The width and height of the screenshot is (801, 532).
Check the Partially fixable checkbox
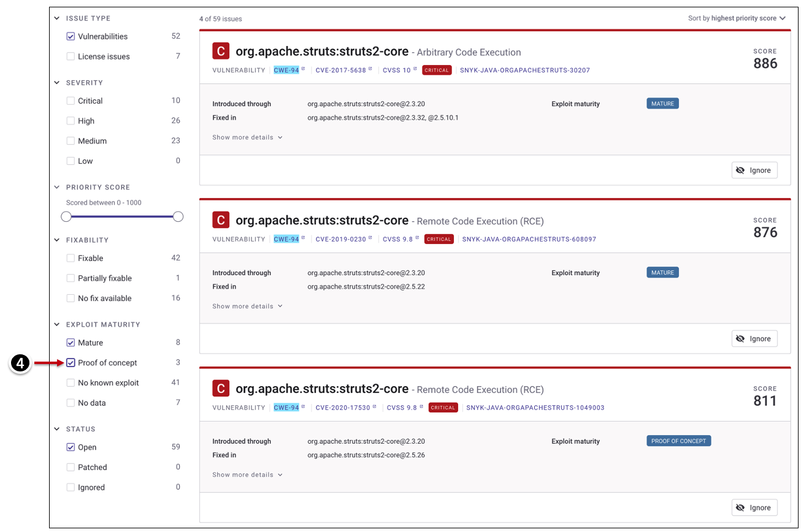tap(71, 278)
